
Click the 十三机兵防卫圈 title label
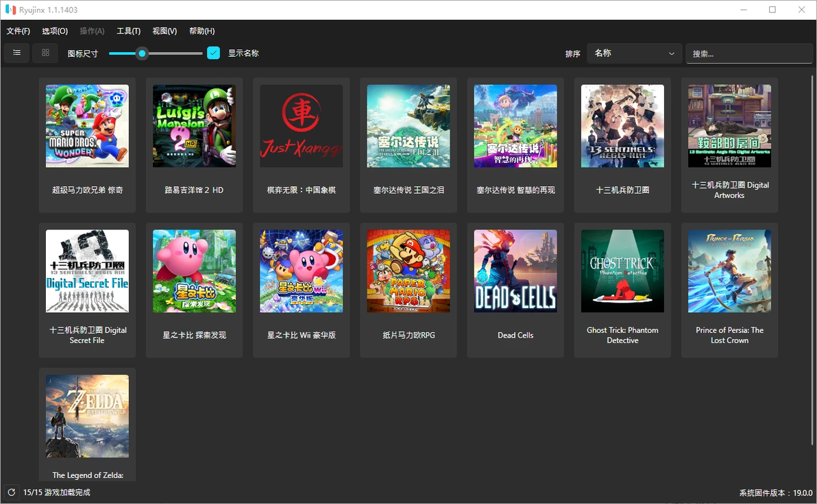(x=622, y=190)
